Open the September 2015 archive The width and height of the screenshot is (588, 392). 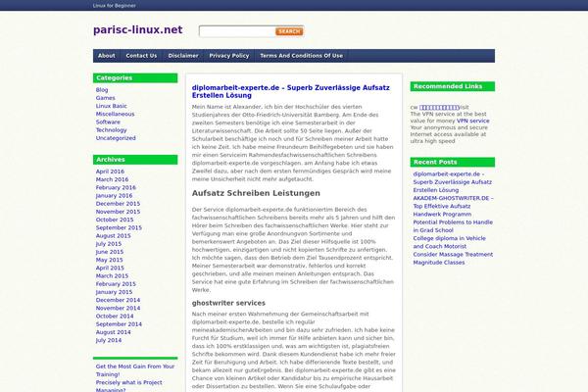[x=119, y=227]
